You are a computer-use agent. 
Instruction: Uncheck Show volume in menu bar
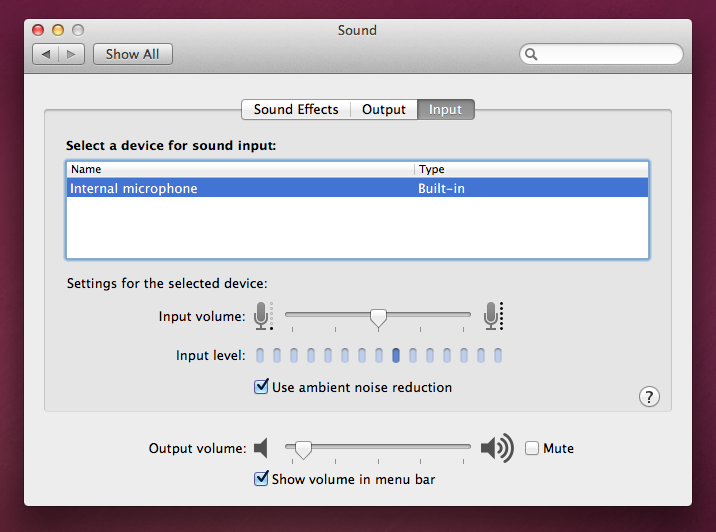click(261, 479)
